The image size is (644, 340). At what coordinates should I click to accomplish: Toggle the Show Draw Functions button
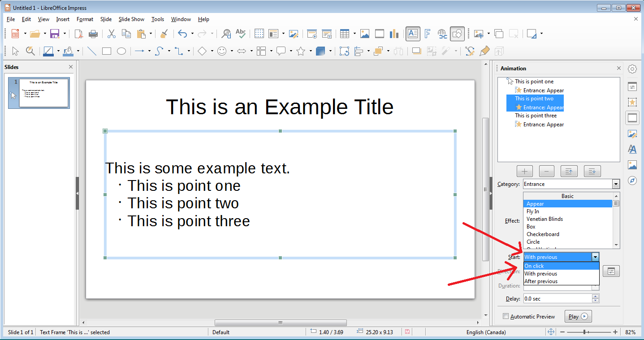(458, 34)
